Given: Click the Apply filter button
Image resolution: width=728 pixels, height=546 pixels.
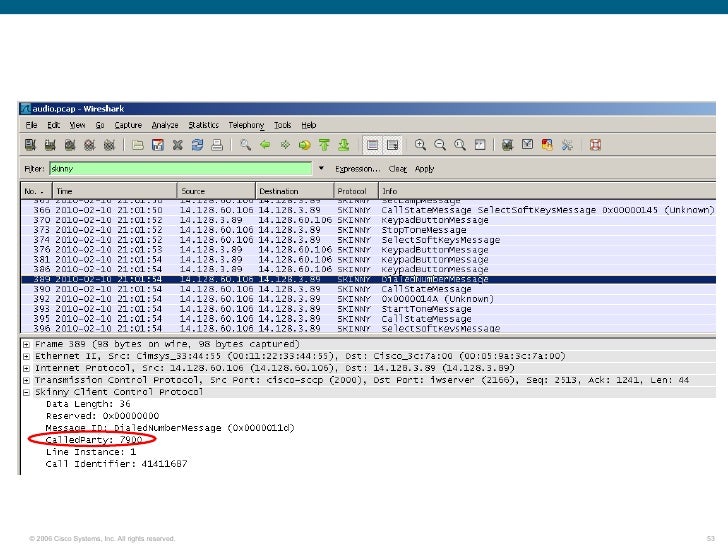Looking at the screenshot, I should 424,169.
